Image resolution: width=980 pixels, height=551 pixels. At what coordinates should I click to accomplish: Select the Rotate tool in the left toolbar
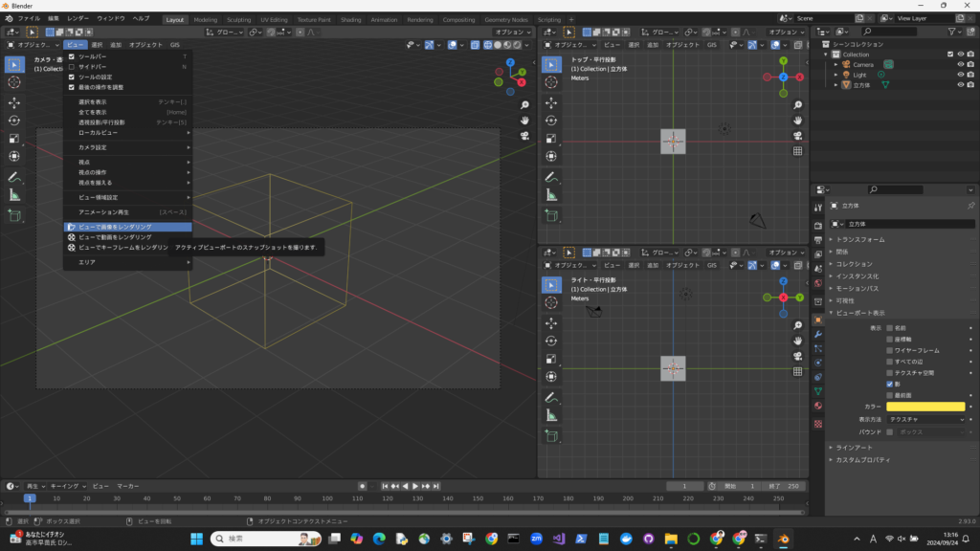[14, 121]
